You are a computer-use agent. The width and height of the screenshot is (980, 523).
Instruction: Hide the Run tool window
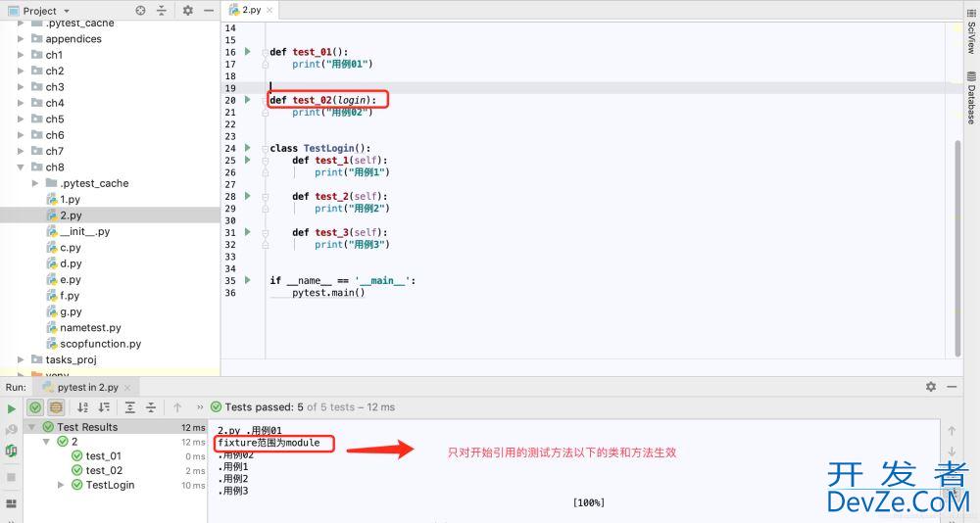click(x=952, y=387)
